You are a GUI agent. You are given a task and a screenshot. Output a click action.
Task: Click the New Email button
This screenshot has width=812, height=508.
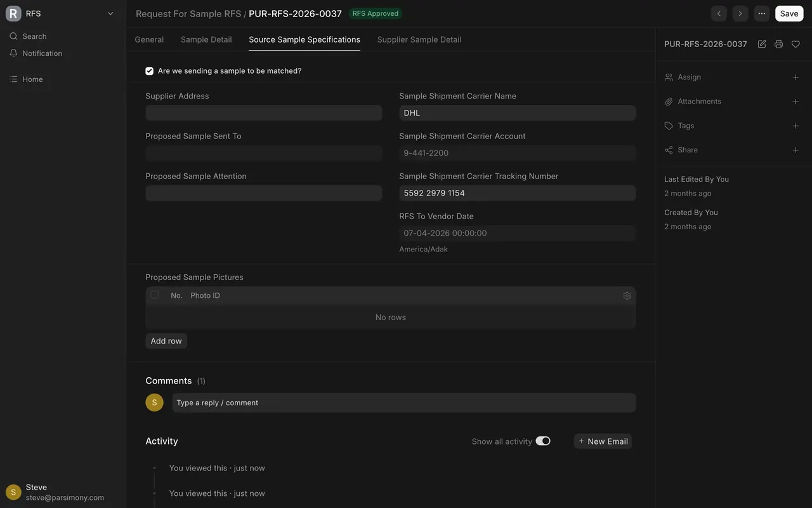[603, 441]
